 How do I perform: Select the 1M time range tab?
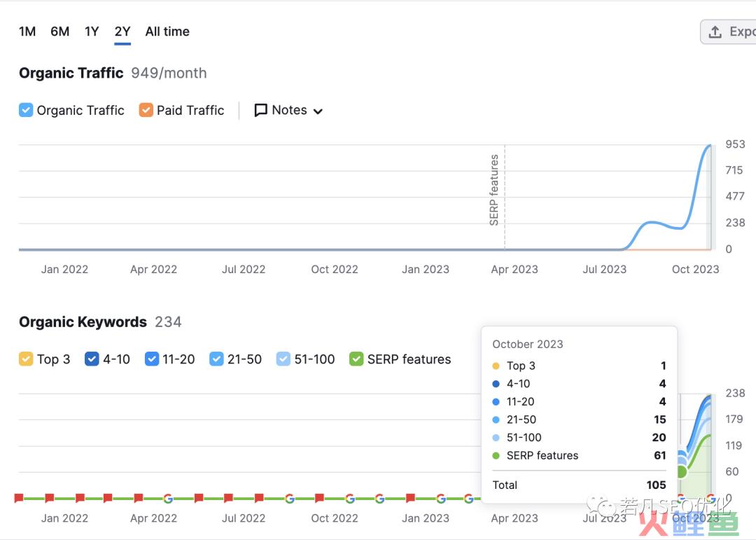pos(27,32)
